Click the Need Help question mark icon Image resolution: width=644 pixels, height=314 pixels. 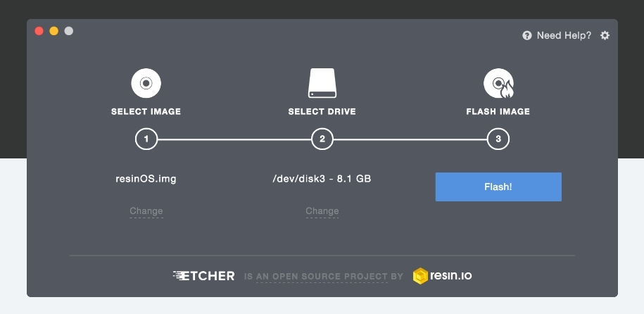pos(527,35)
